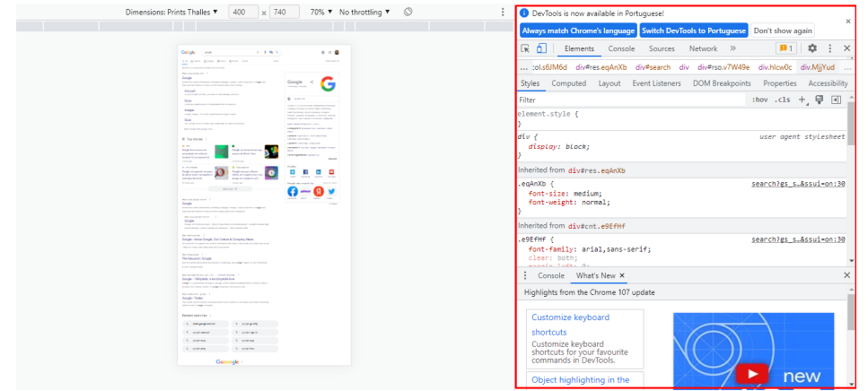This screenshot has width=868, height=391.
Task: Select the Styles sub-tab
Action: tap(530, 83)
